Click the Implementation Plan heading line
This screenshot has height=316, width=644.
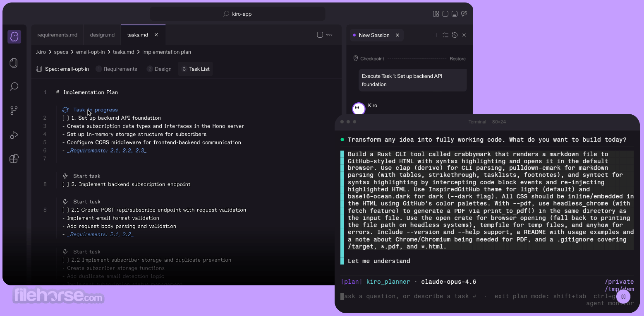[87, 92]
